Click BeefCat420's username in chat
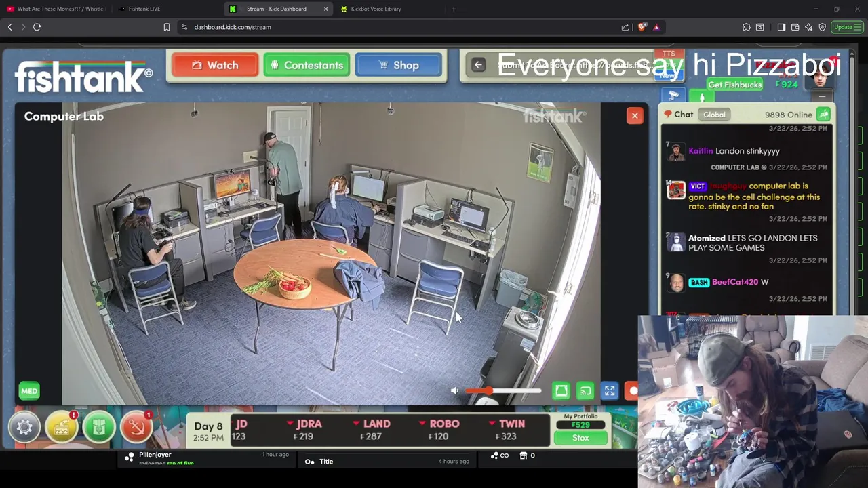The width and height of the screenshot is (868, 488). click(735, 282)
